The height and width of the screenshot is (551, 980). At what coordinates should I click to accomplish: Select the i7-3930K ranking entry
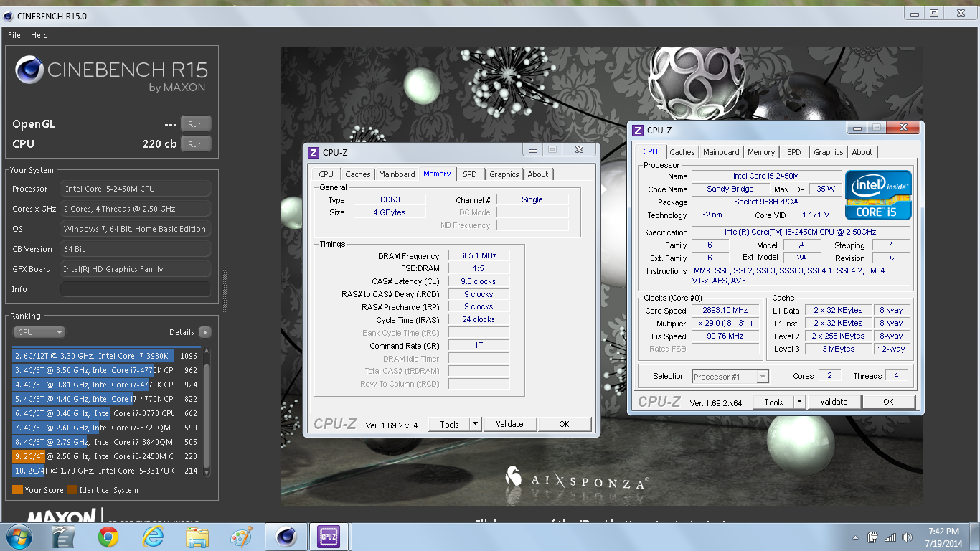pos(106,356)
